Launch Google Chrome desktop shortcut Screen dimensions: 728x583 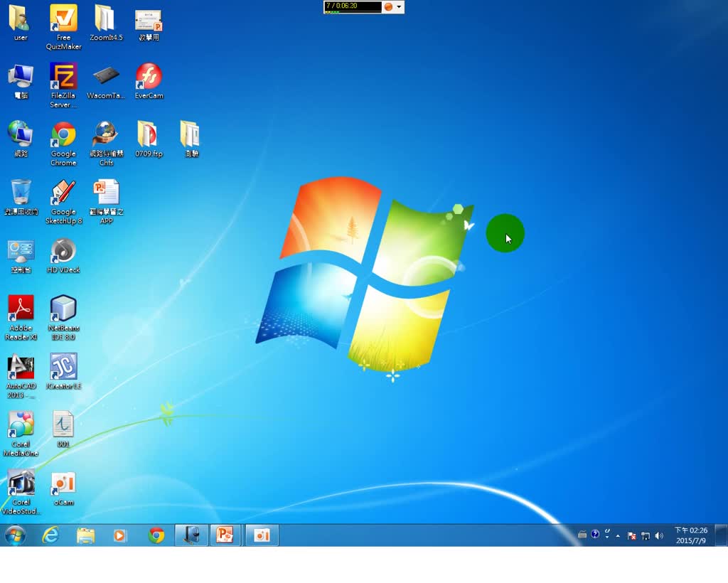(63, 144)
